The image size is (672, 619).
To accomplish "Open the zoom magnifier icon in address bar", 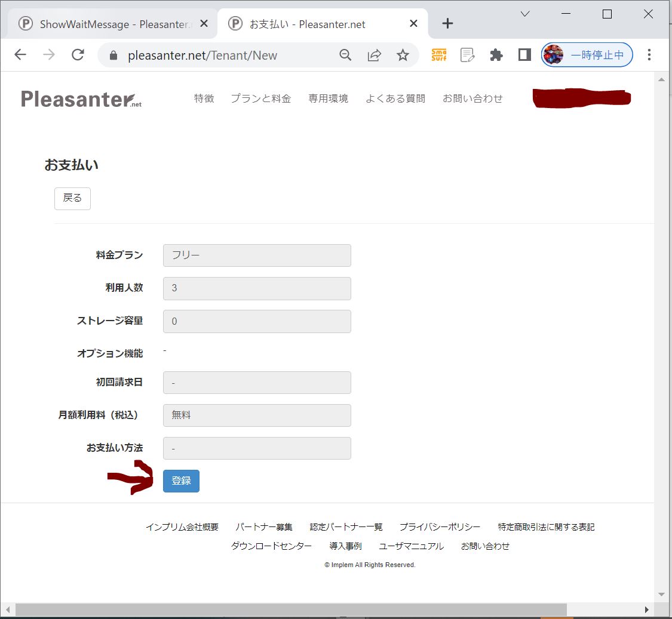I will point(345,55).
